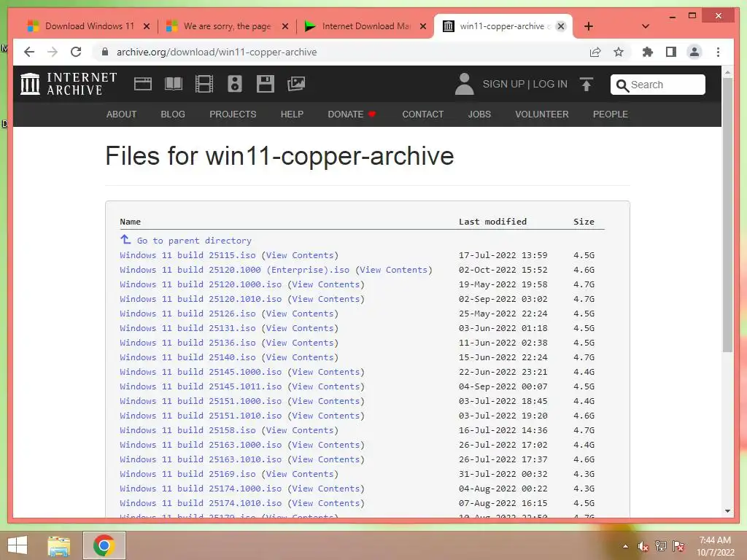
Task: Download Windows 11 build 25158.iso
Action: tap(187, 430)
